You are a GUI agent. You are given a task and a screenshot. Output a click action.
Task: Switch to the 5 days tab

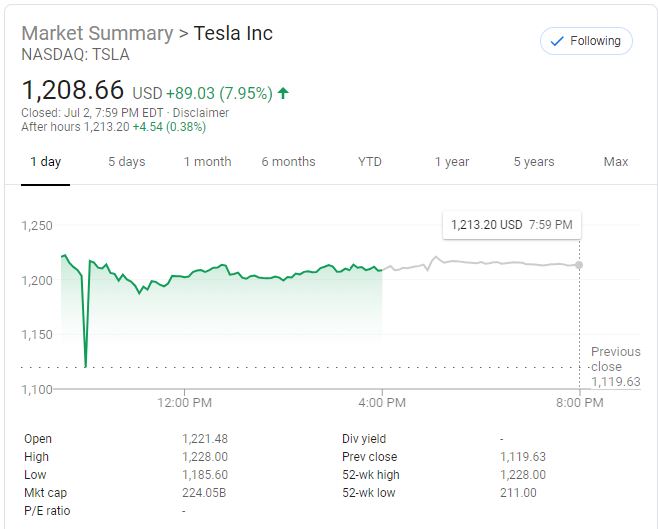[127, 162]
